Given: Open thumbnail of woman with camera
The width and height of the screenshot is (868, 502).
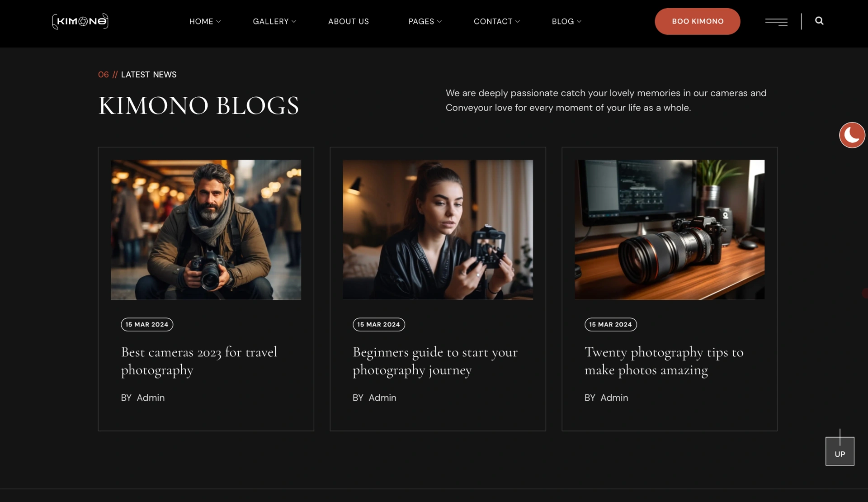Looking at the screenshot, I should click(x=438, y=230).
